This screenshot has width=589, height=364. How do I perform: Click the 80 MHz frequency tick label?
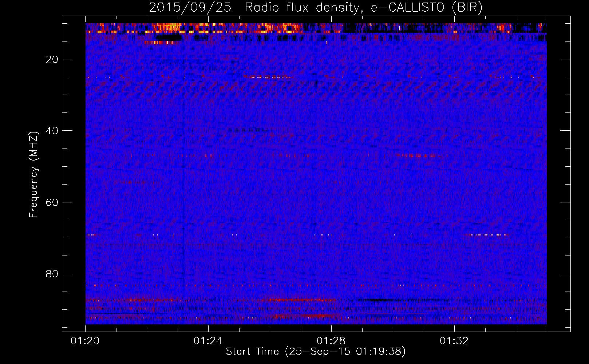[x=52, y=274]
